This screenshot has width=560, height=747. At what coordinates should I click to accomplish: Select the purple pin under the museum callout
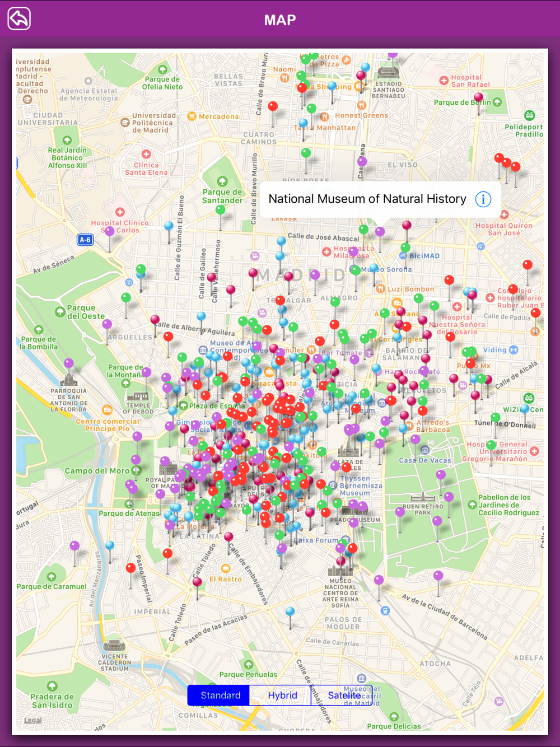tap(380, 232)
